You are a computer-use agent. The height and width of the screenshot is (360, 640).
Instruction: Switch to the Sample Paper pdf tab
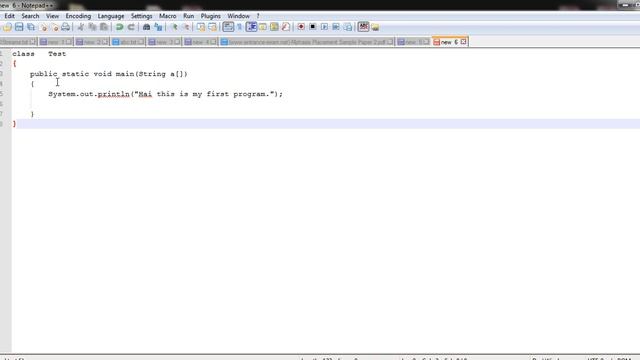(x=307, y=42)
